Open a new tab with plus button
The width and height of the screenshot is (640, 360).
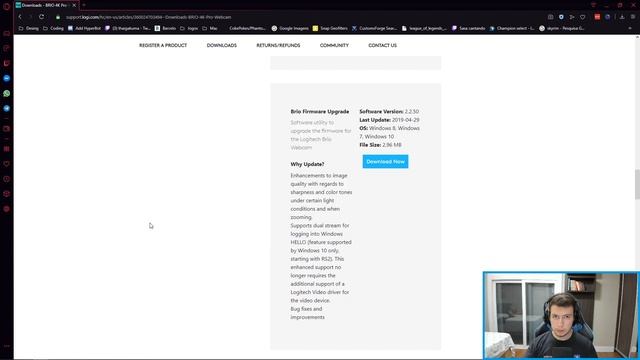tap(84, 5)
